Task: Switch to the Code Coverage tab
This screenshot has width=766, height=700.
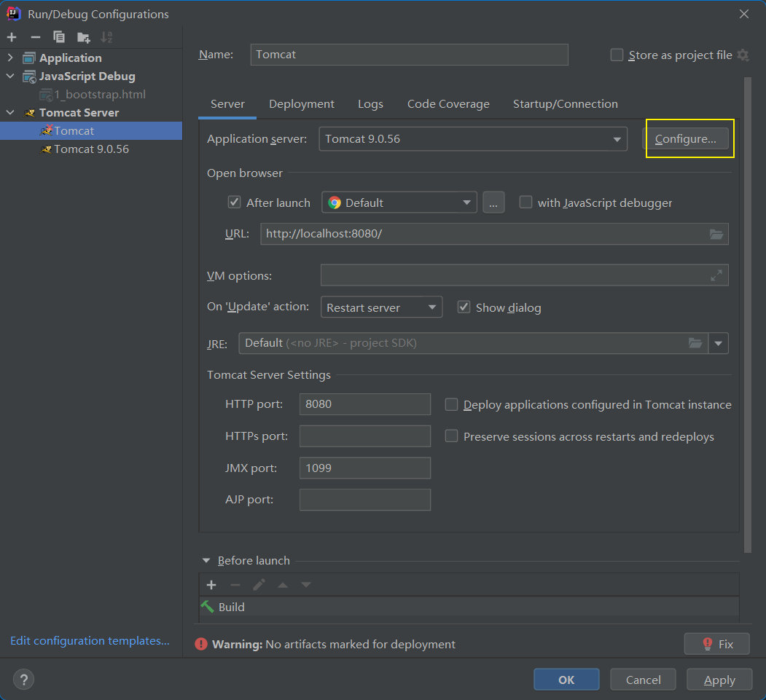Action: point(448,104)
